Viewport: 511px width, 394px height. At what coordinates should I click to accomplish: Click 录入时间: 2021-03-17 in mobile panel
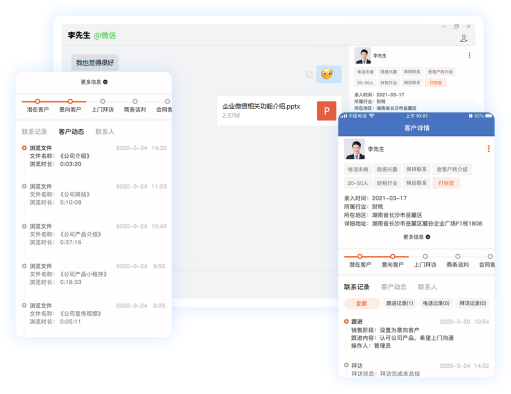click(375, 198)
